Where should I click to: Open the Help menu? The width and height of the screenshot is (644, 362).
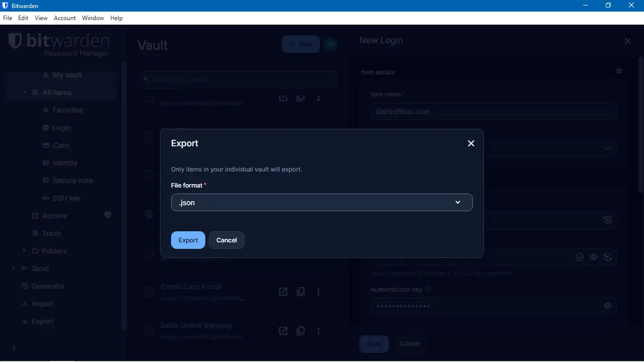coord(116,18)
